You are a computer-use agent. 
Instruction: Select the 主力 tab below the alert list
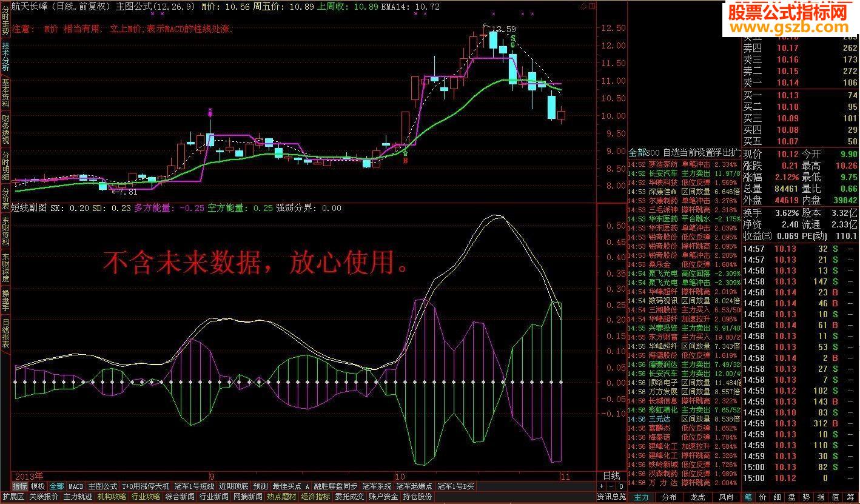coord(641,497)
